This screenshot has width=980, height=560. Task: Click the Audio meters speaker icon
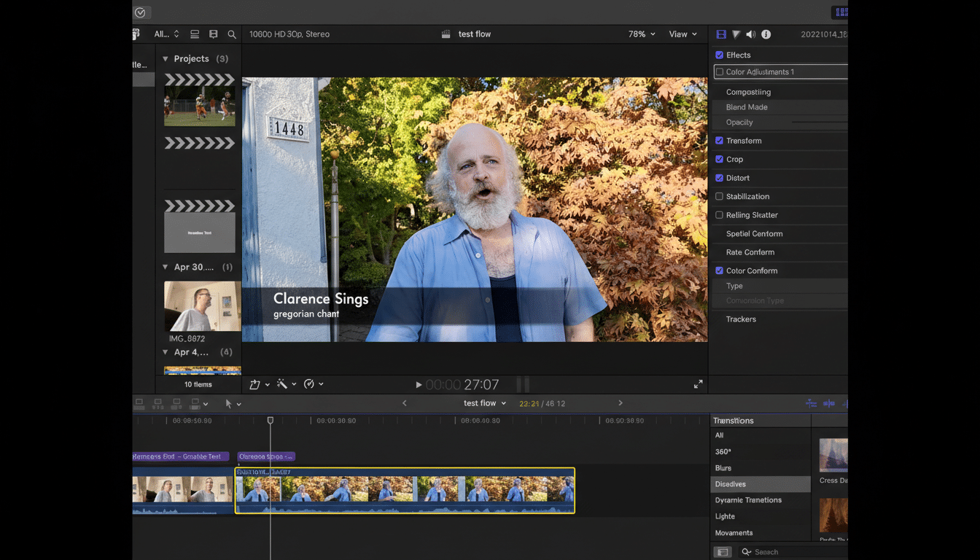pyautogui.click(x=750, y=34)
